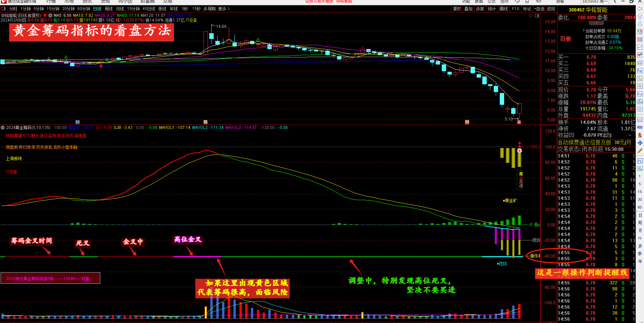Click the F10 toolbar button
Viewport: 644px width, 323px height.
[x=516, y=9]
